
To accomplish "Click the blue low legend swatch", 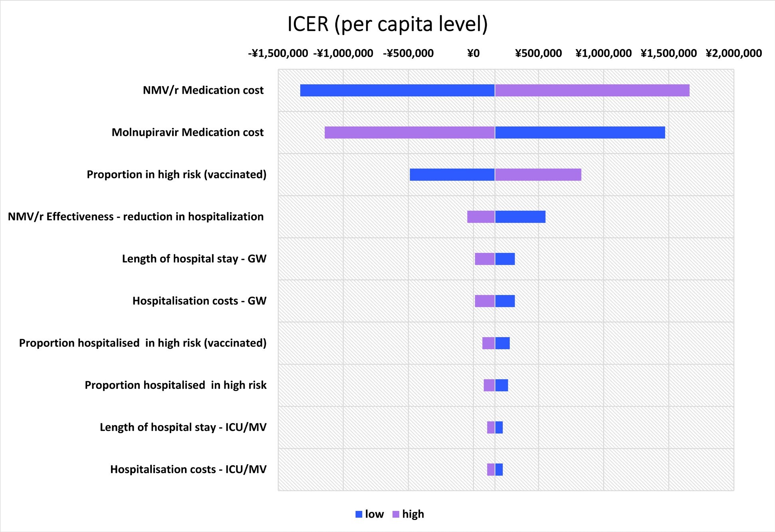I will tap(359, 514).
